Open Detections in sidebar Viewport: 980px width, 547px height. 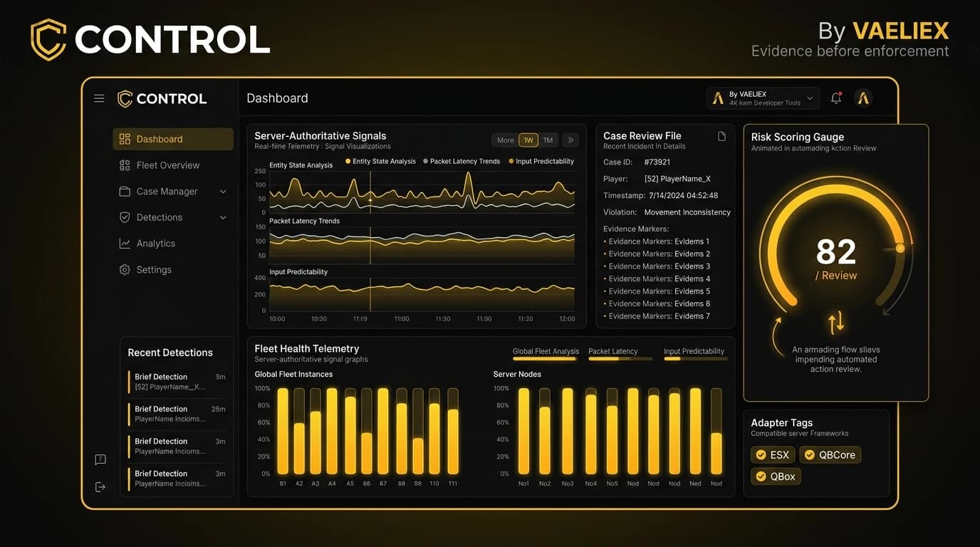click(173, 217)
